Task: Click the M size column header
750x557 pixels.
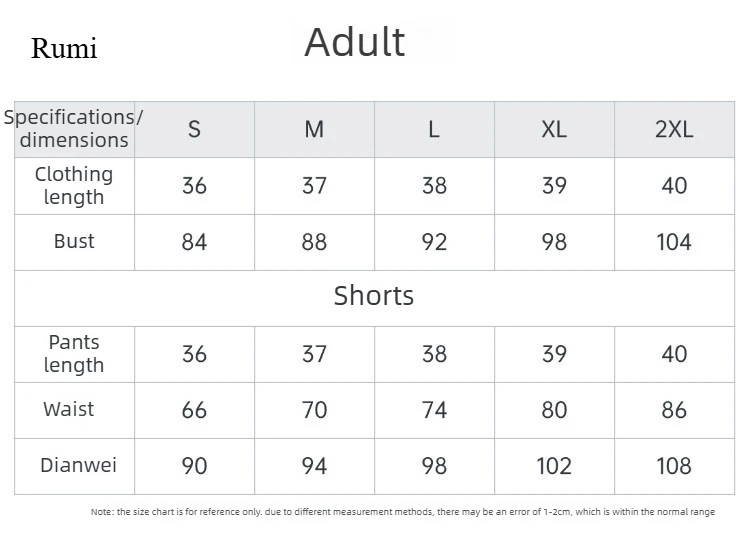Action: point(314,129)
